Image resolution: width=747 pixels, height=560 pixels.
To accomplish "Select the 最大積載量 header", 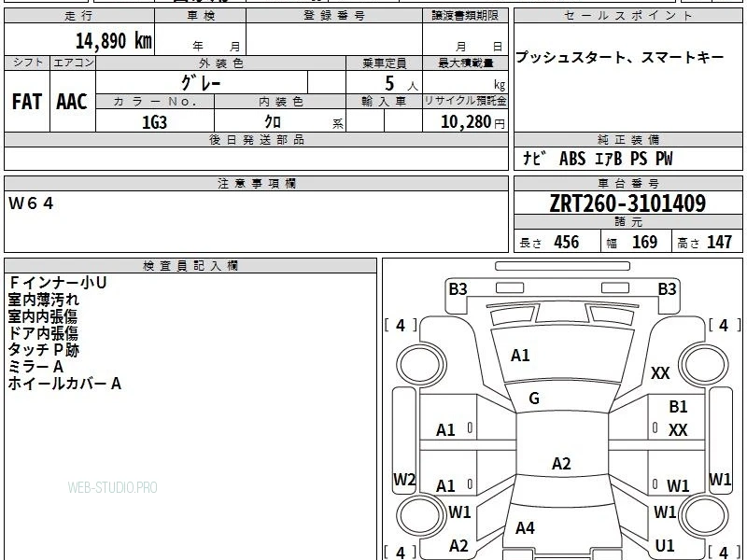I will [x=465, y=63].
